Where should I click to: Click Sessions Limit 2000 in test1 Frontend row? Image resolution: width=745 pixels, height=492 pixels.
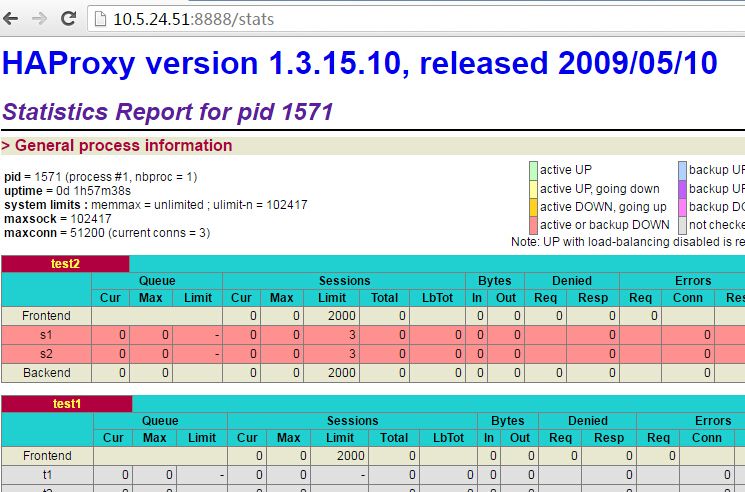coord(339,456)
